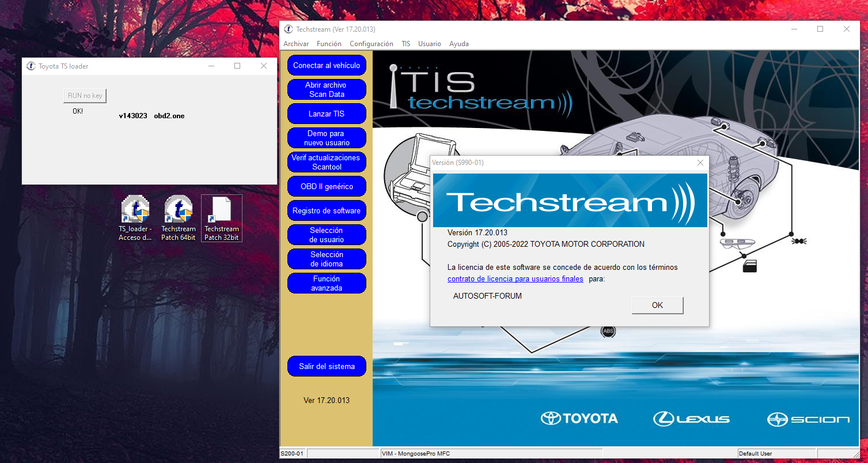Click the Ver 17.20.013 label in sidebar
Screen dimensions: 868x463
(x=327, y=400)
